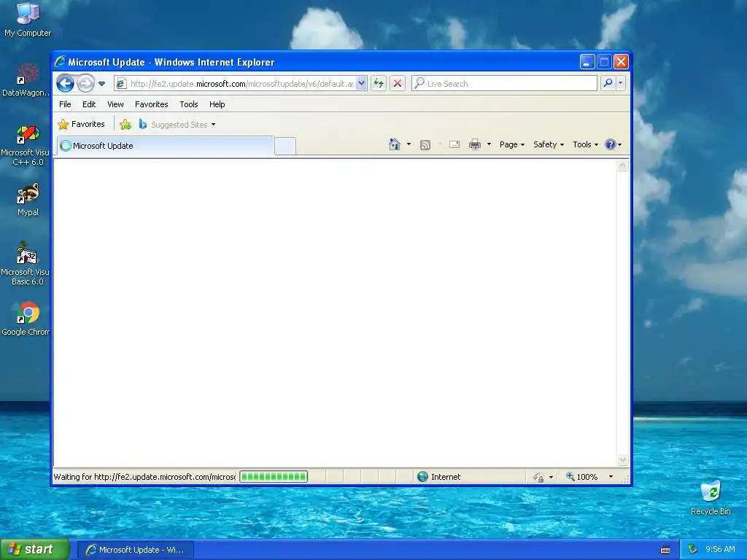Select Microsoft Visual Basic 6.0 shortcut
The image size is (747, 560).
pyautogui.click(x=26, y=264)
